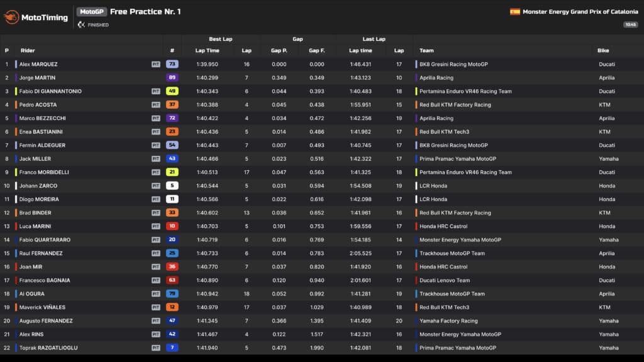Image resolution: width=644 pixels, height=362 pixels.
Task: Click Di Giannantonio's number 49 badge
Action: coord(172,91)
